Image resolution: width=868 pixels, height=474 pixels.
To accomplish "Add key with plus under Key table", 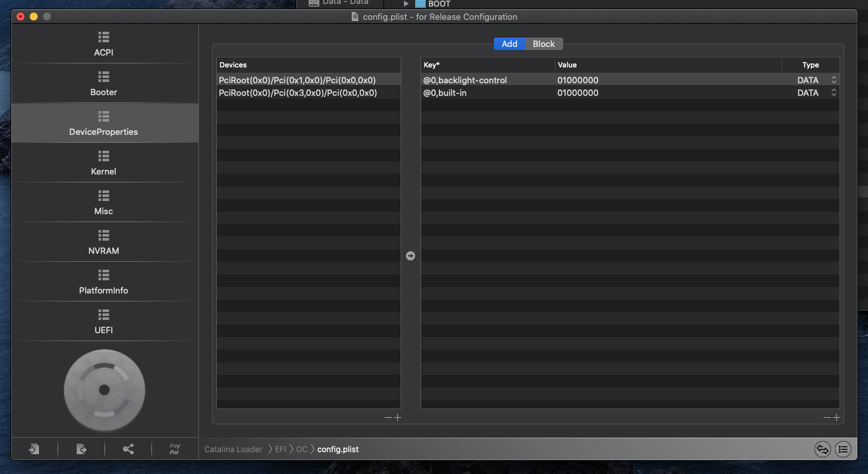I will coord(836,417).
